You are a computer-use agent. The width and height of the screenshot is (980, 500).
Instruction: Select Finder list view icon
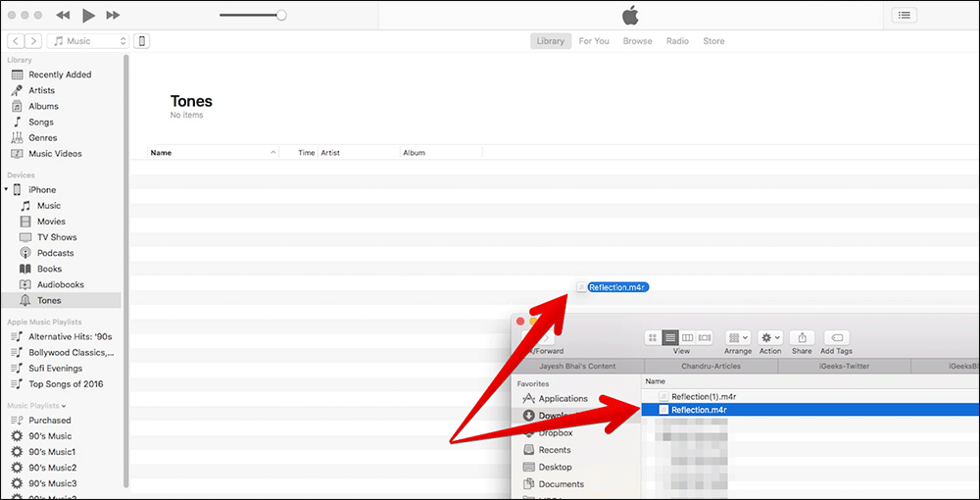click(670, 337)
